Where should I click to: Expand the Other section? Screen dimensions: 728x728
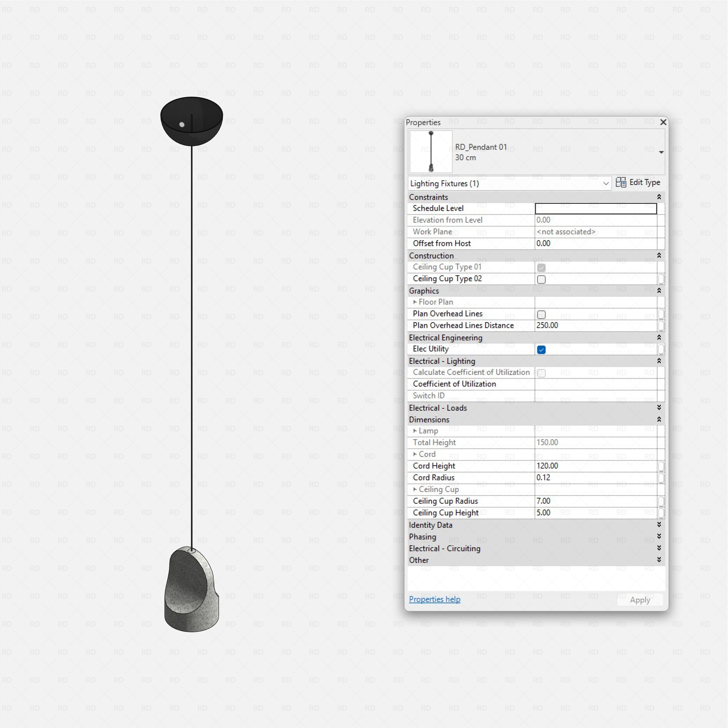tap(659, 560)
